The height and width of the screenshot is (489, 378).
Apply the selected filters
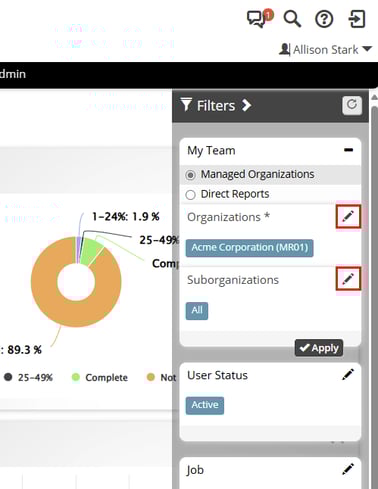[319, 348]
